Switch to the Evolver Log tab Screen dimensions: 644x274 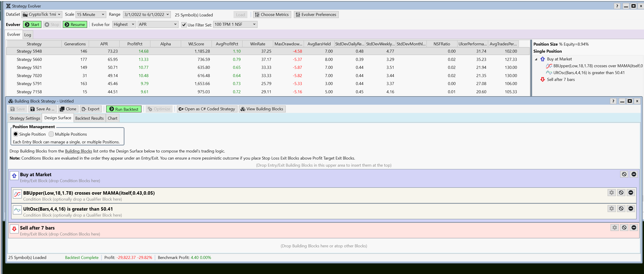pyautogui.click(x=28, y=35)
